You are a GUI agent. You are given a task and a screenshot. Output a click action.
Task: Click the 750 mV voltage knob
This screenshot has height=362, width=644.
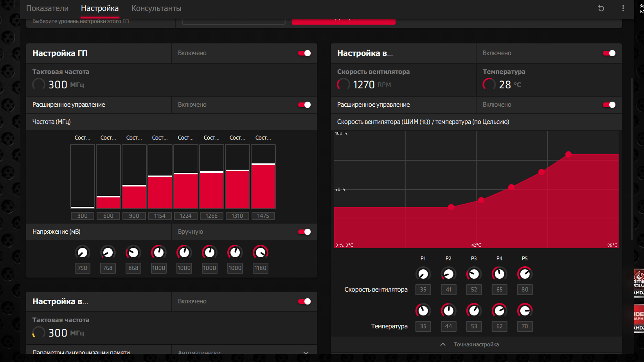coord(83,253)
